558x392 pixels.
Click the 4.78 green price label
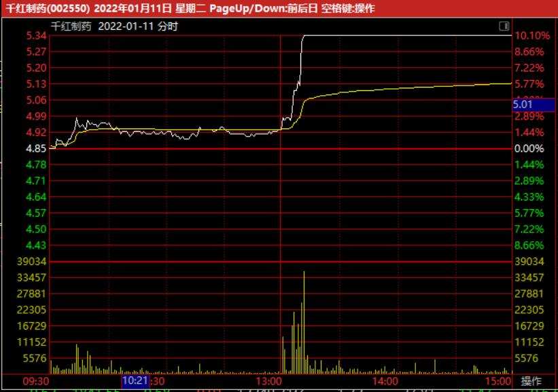pos(36,164)
